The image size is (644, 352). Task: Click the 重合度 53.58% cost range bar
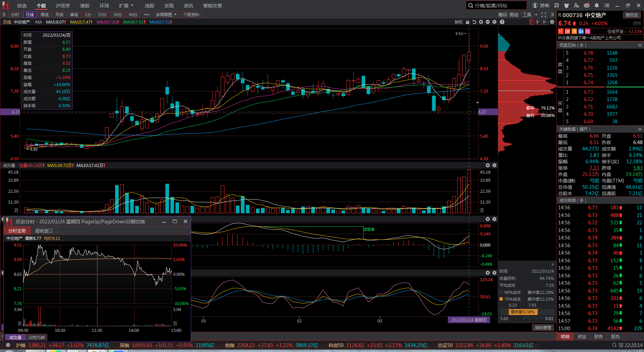pyautogui.click(x=523, y=312)
